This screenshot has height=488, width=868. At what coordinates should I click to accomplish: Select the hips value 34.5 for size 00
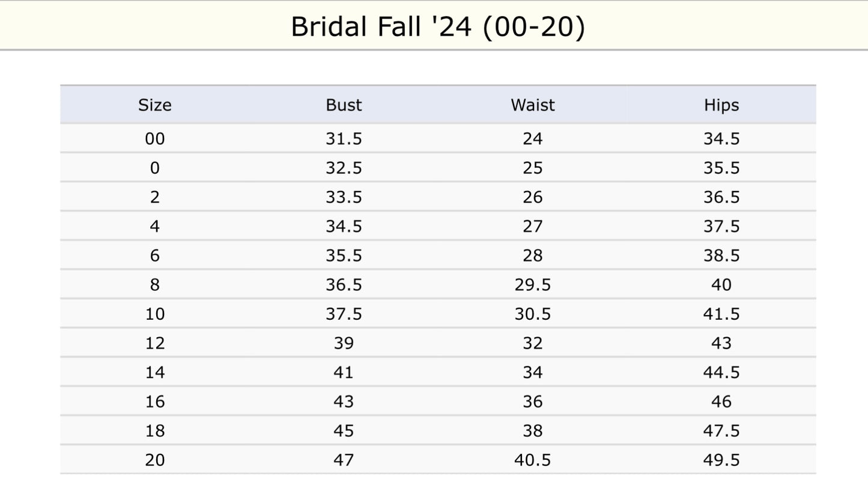pyautogui.click(x=721, y=139)
